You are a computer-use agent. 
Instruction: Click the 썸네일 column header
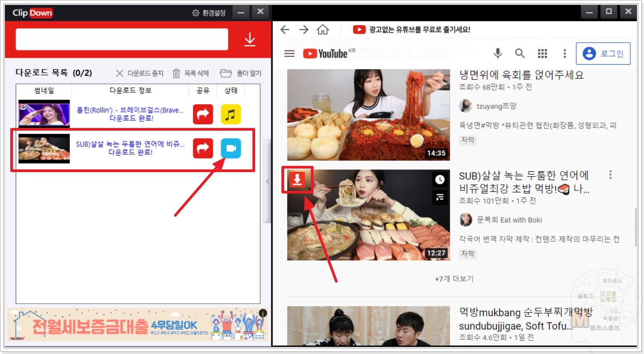(44, 91)
